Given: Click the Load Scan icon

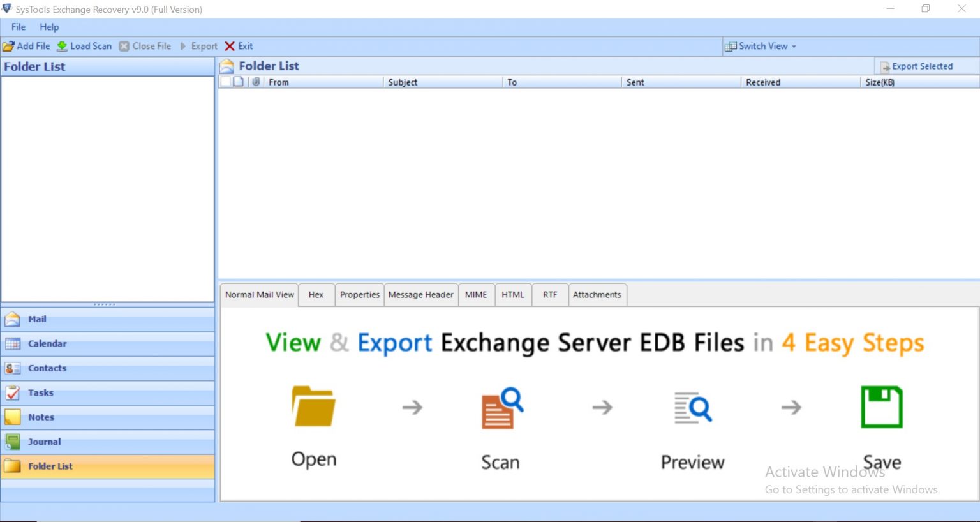Looking at the screenshot, I should [x=63, y=47].
